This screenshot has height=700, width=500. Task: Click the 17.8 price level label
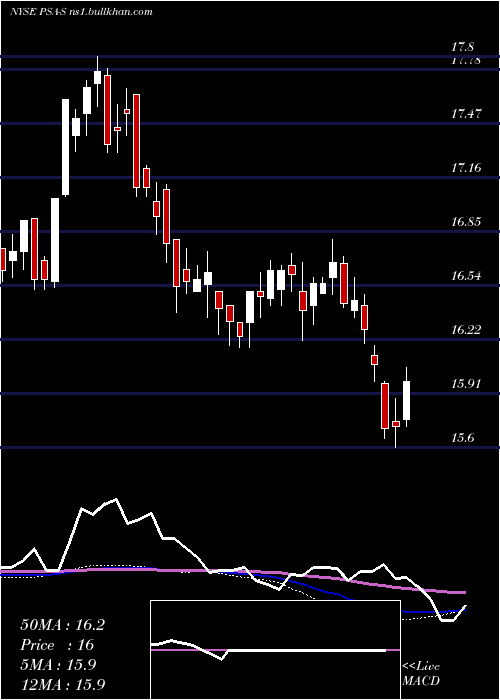462,47
